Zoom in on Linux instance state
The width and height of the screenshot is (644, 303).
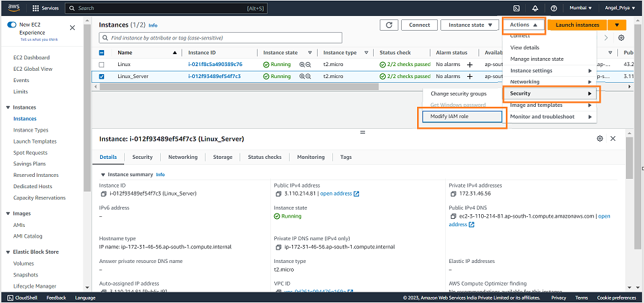[x=302, y=65]
